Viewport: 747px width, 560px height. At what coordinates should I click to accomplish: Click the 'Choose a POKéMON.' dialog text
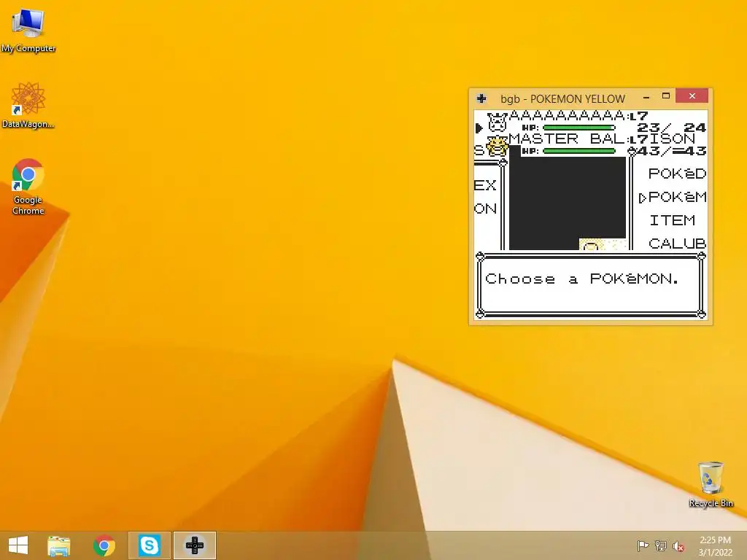tap(581, 279)
